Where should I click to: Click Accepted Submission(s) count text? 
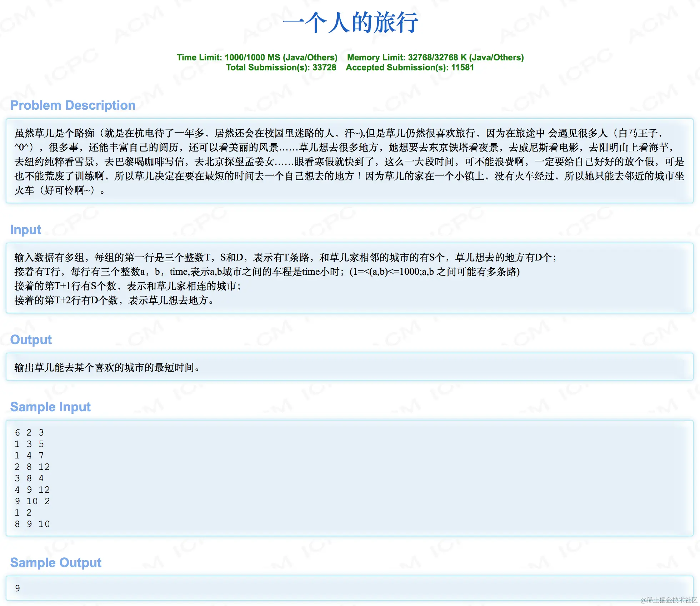(410, 68)
